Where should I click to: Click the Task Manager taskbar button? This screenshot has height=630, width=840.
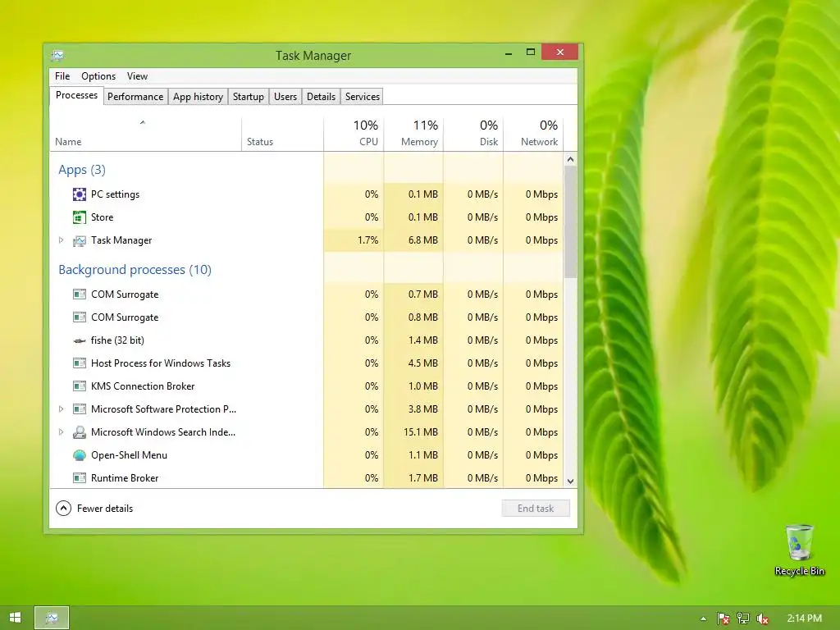click(52, 618)
